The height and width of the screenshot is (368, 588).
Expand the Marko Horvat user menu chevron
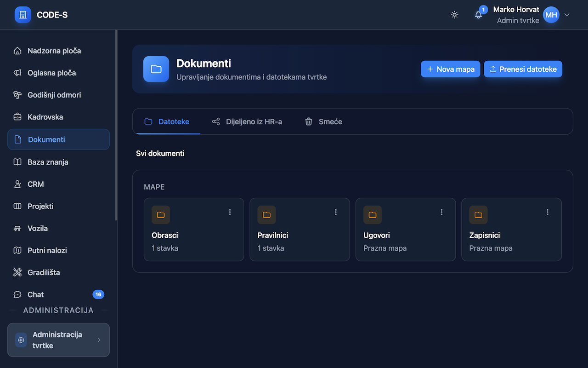coord(567,15)
